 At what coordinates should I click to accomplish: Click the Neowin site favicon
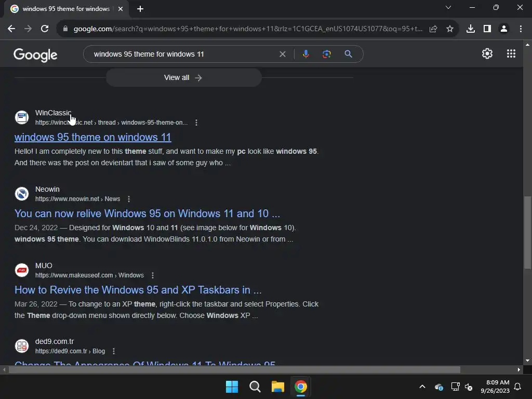click(22, 194)
